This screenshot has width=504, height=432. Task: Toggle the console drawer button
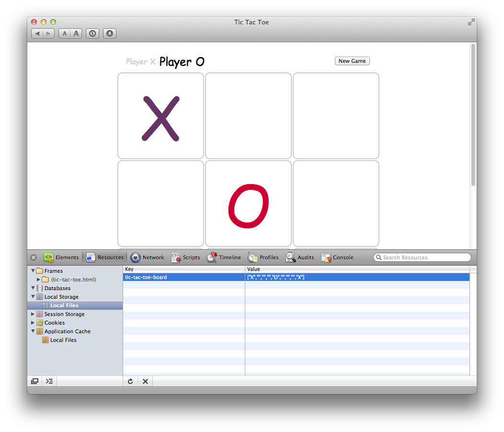(x=49, y=381)
